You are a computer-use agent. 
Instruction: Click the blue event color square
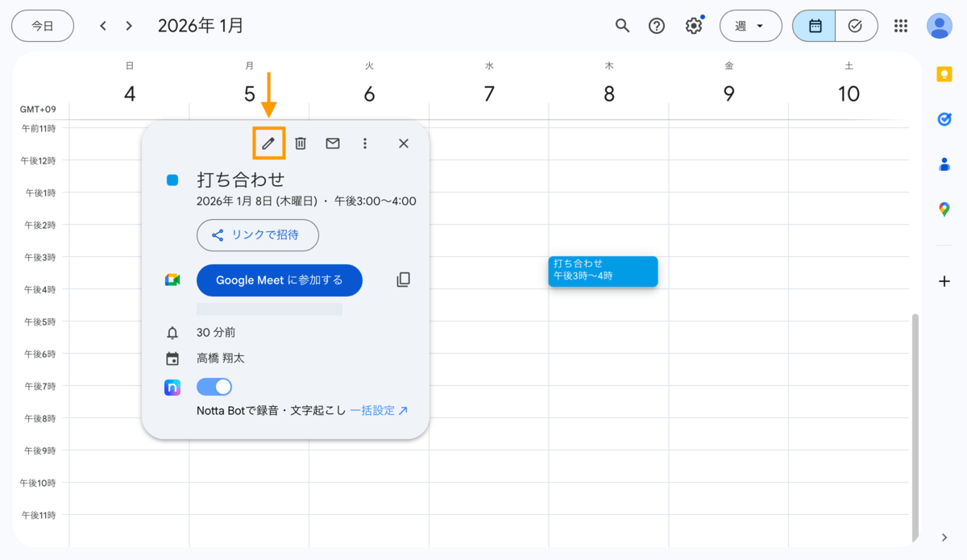click(x=172, y=180)
